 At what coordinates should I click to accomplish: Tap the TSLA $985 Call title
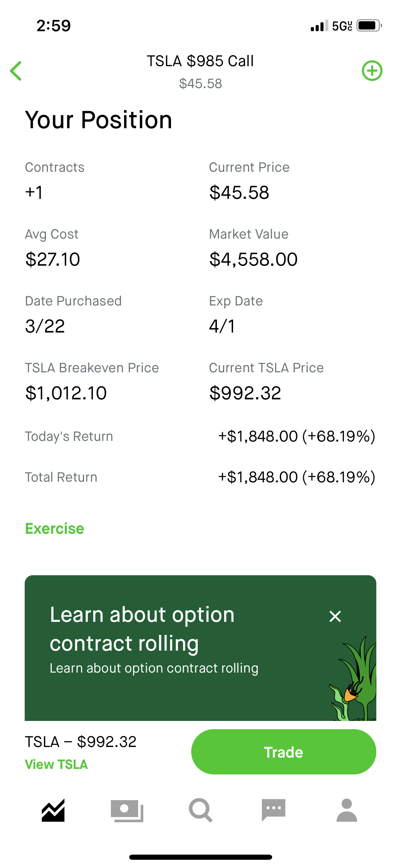(200, 61)
